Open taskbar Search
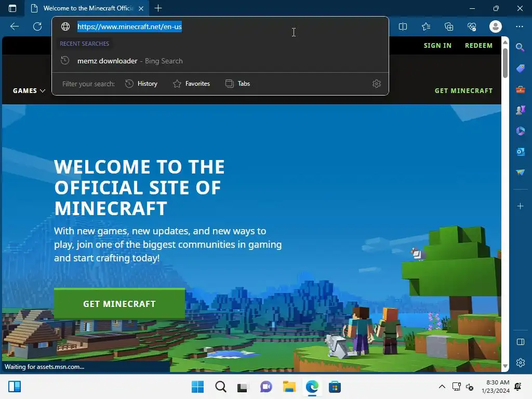This screenshot has height=399, width=532. [220, 387]
